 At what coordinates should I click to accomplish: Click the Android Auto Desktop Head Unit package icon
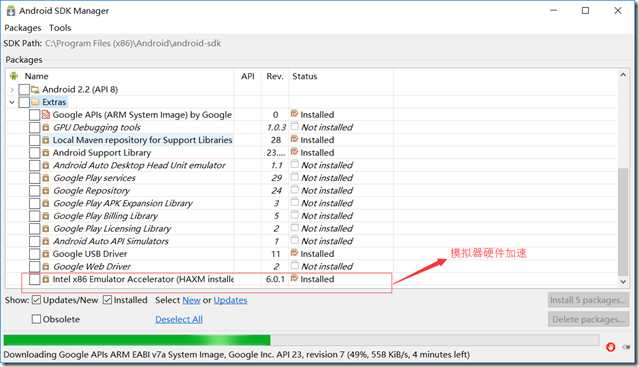coord(46,165)
